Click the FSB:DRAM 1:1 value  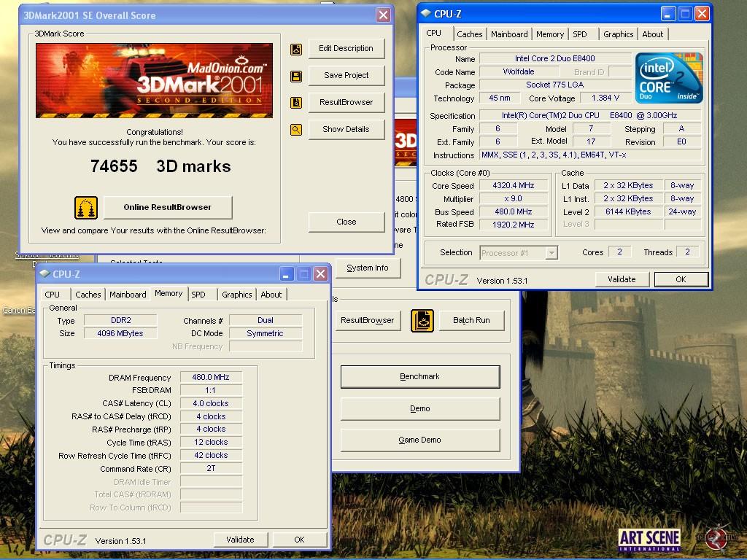click(211, 391)
